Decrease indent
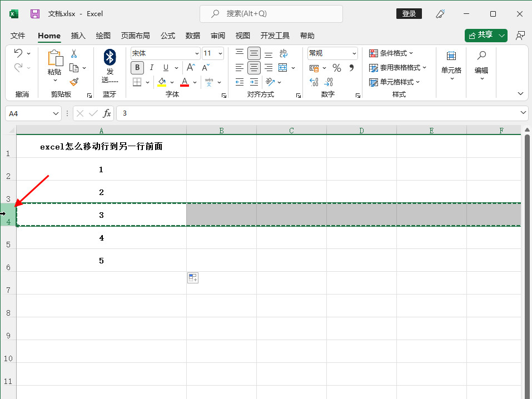The image size is (532, 399). point(240,82)
